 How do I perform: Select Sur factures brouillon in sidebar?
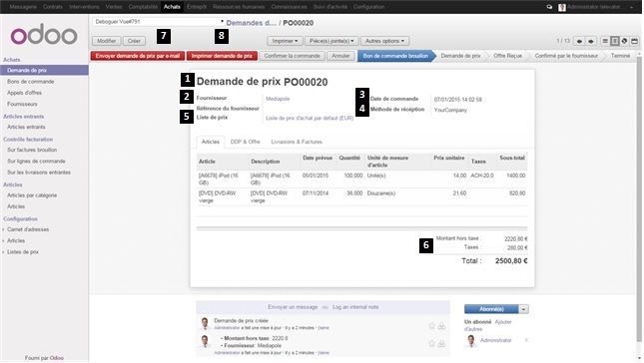(x=32, y=151)
